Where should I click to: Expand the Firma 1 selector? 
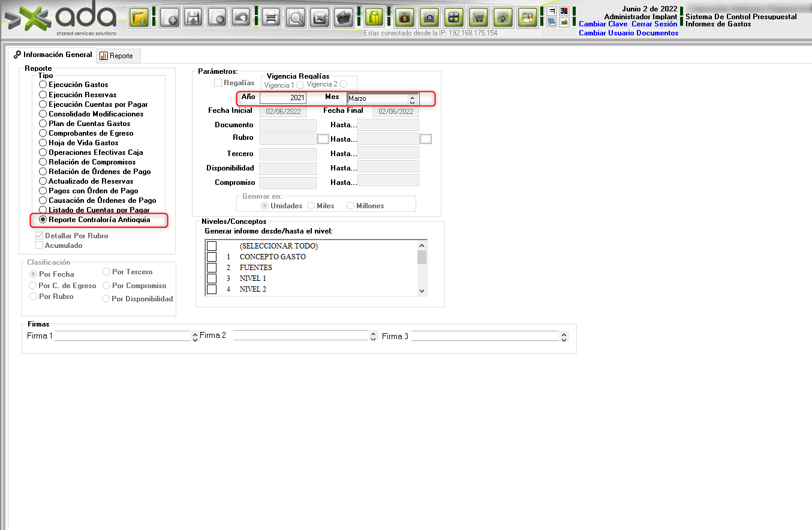pyautogui.click(x=195, y=337)
